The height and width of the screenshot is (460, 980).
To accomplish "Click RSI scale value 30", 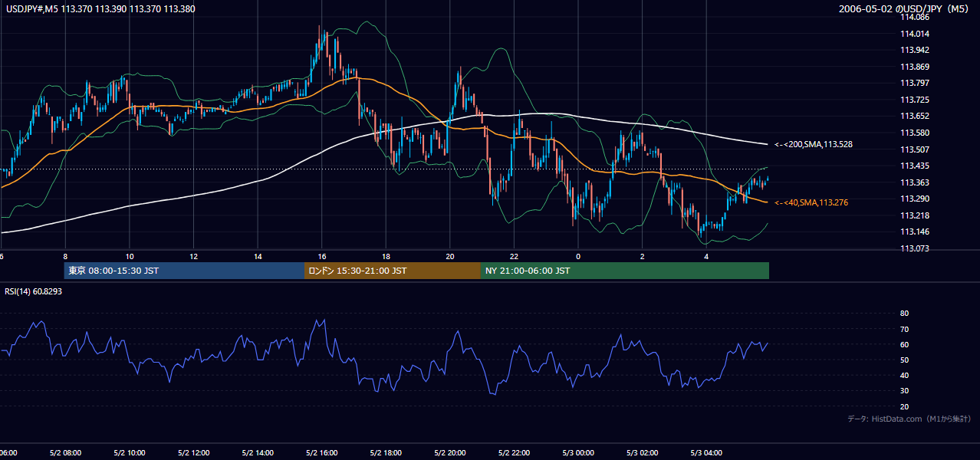I will 904,391.
